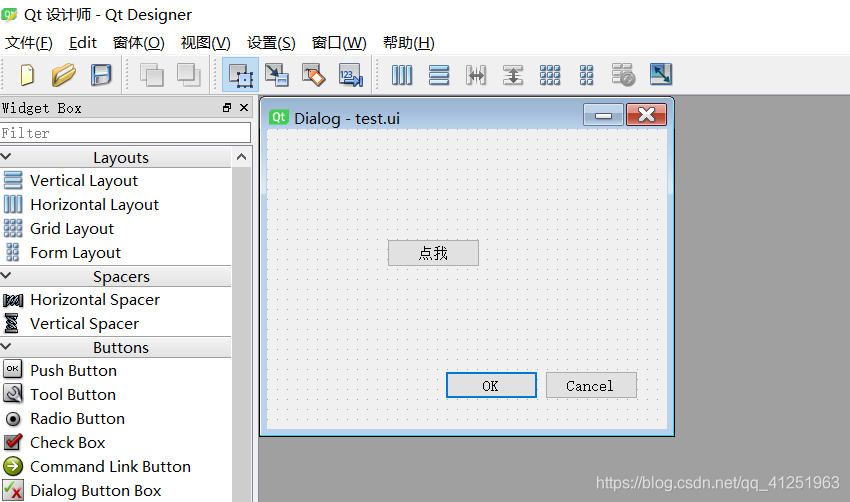Apply Lay Out in a Grid toolbar icon
This screenshot has width=850, height=502.
coord(550,75)
